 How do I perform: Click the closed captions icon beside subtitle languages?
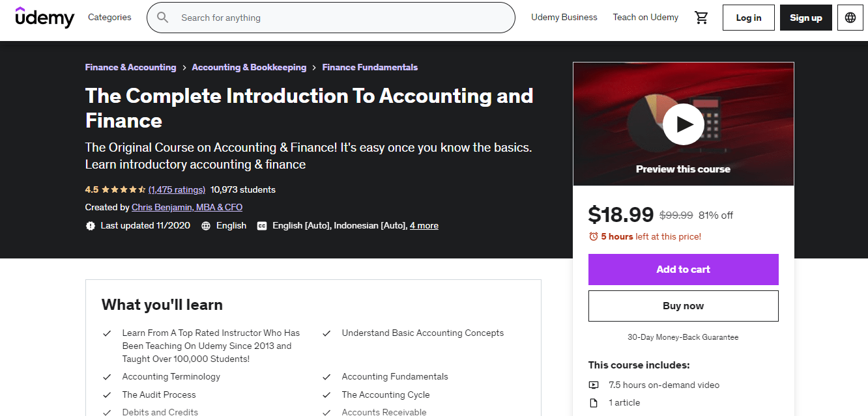pyautogui.click(x=261, y=225)
